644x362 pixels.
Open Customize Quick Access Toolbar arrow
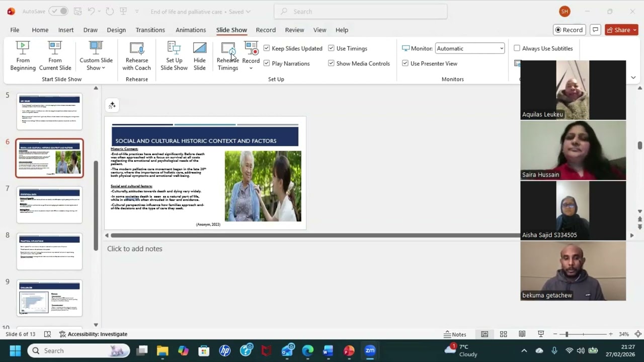click(x=137, y=11)
